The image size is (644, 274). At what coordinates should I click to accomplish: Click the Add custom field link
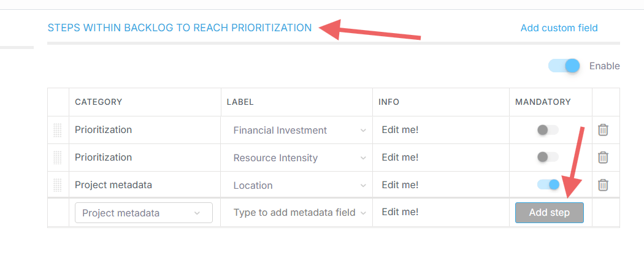coord(559,28)
